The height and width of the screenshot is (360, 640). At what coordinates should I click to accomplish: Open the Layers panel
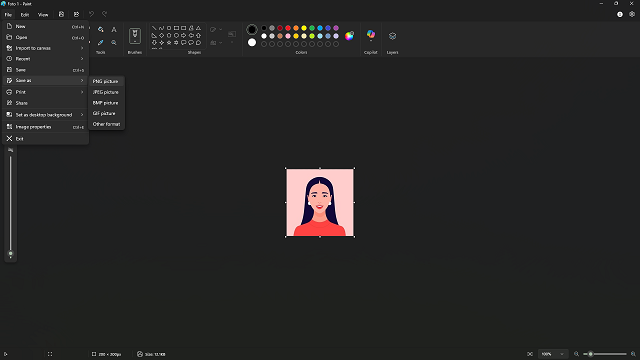coord(392,36)
